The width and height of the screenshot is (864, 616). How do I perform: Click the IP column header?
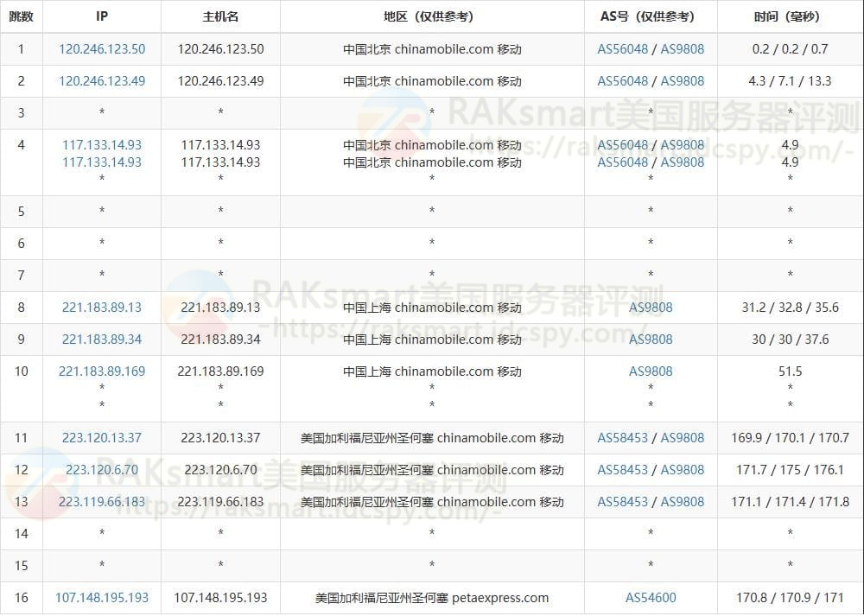102,16
